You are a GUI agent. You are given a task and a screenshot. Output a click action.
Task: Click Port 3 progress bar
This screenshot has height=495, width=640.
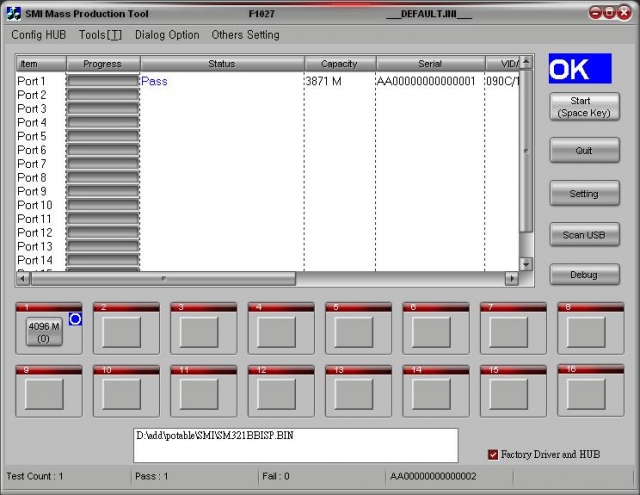[x=103, y=109]
